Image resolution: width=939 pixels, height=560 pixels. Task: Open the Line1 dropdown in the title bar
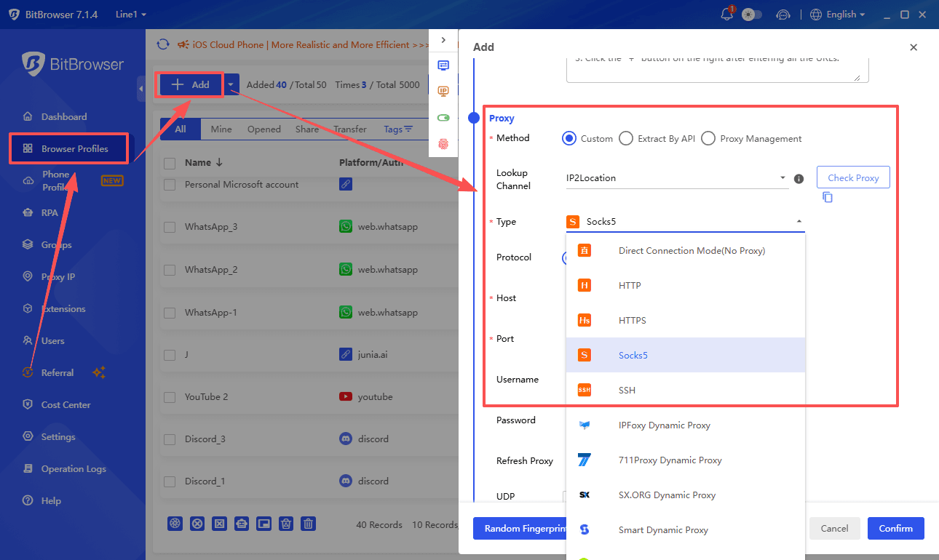(x=131, y=15)
